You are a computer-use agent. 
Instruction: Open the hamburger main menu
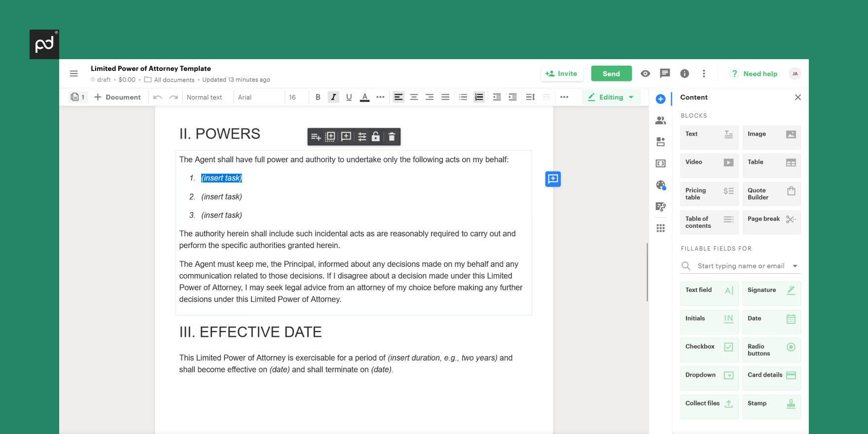[x=74, y=73]
